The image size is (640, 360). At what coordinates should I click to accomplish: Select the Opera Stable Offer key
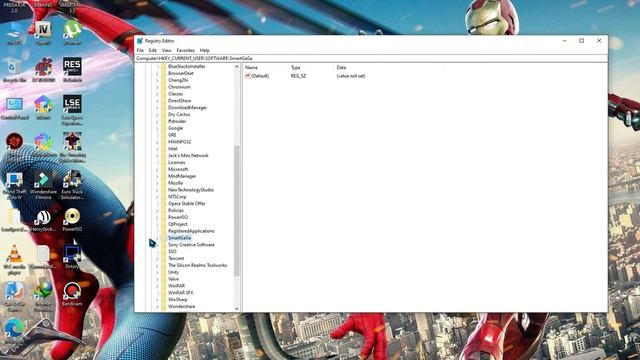click(187, 204)
